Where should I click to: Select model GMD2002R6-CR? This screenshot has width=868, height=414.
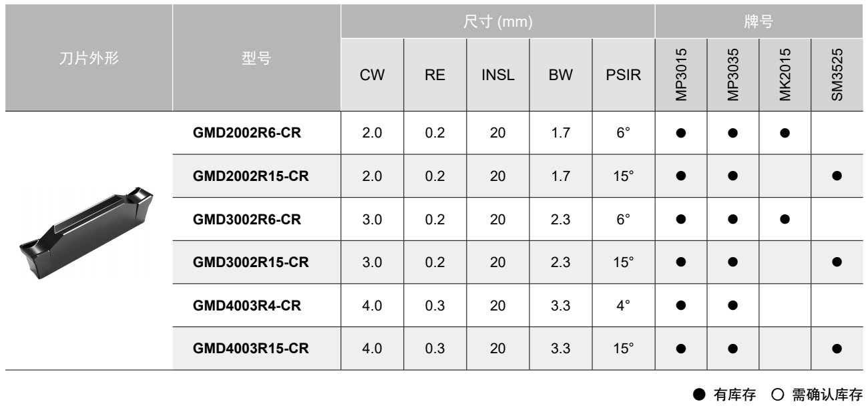tap(246, 132)
